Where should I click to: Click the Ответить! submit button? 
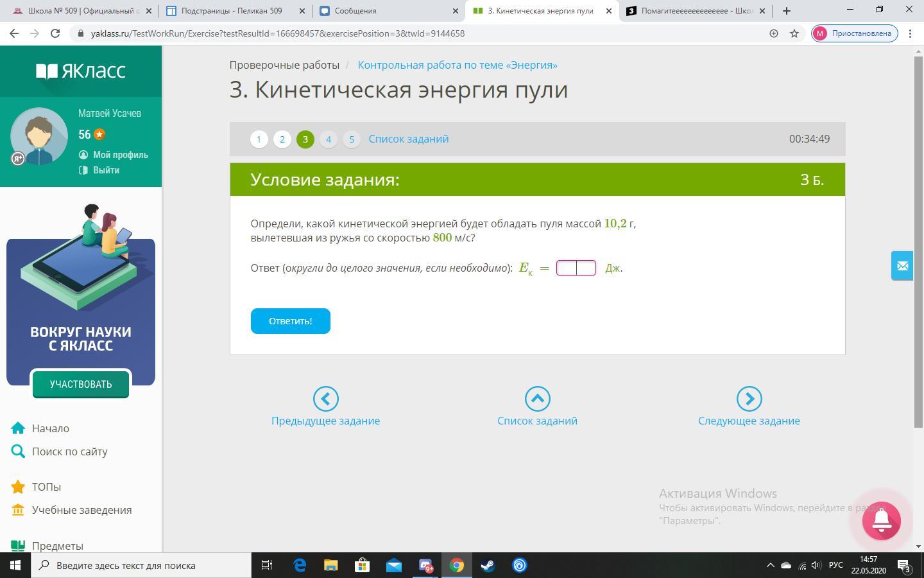pyautogui.click(x=291, y=321)
